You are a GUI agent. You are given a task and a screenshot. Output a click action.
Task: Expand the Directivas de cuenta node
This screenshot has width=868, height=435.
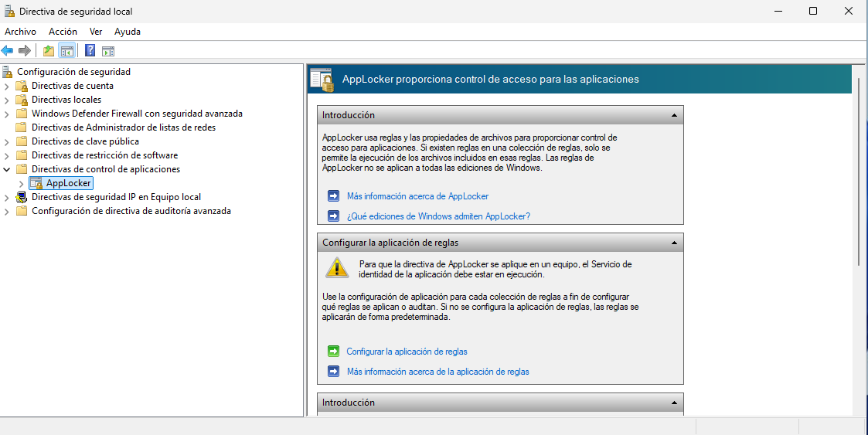(7, 86)
